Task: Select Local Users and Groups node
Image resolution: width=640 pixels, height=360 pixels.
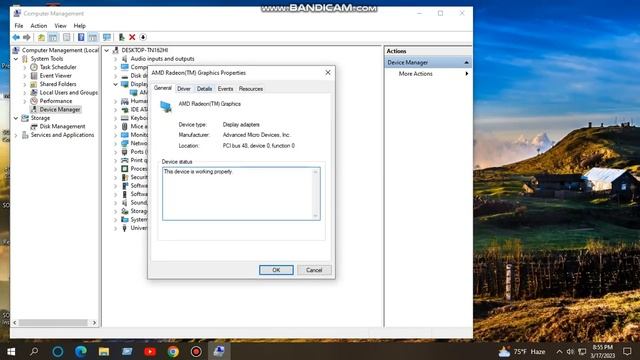Action: 69,93
